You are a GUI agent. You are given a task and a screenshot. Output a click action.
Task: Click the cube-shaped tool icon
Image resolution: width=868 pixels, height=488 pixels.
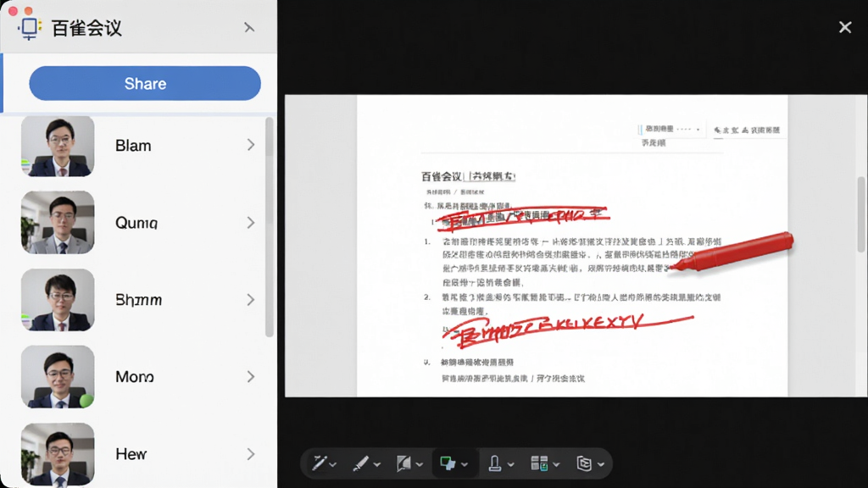tap(584, 463)
